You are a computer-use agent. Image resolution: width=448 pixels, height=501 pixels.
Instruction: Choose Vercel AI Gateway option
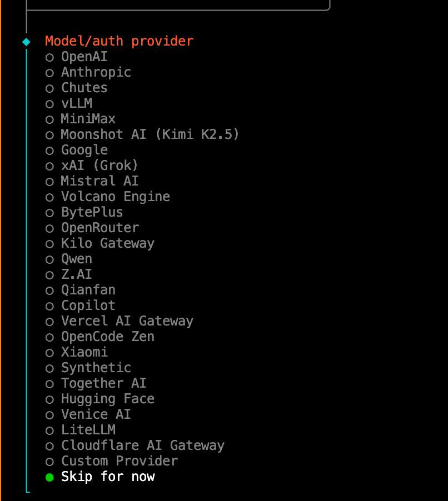127,321
